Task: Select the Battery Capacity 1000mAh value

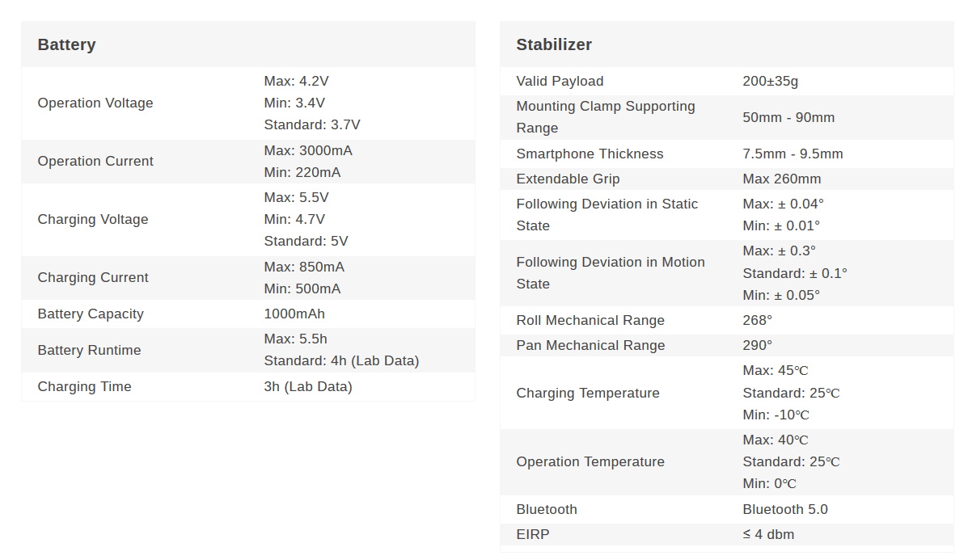Action: (294, 314)
